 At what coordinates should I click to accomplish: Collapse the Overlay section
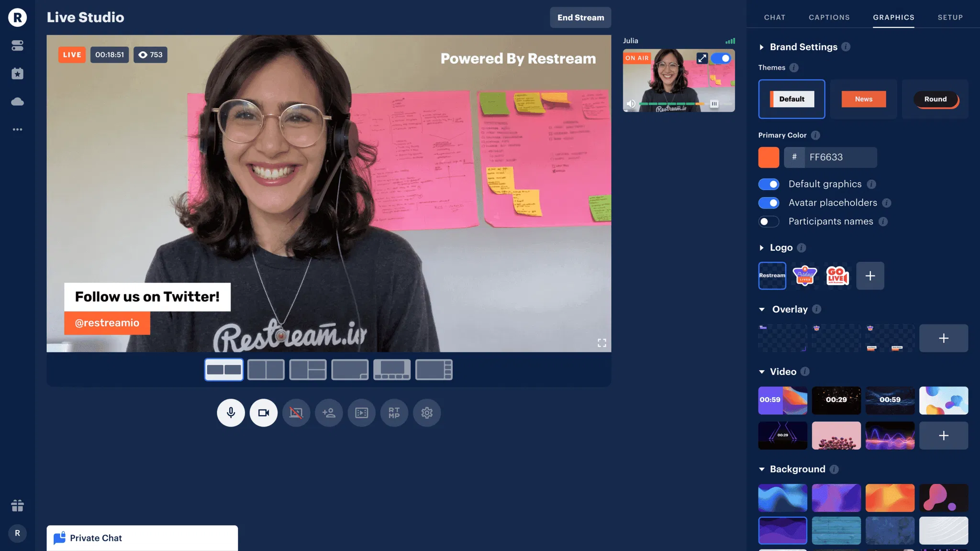pos(762,309)
